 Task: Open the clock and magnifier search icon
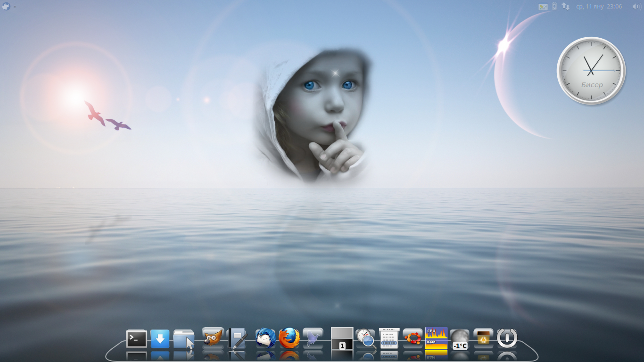click(366, 338)
